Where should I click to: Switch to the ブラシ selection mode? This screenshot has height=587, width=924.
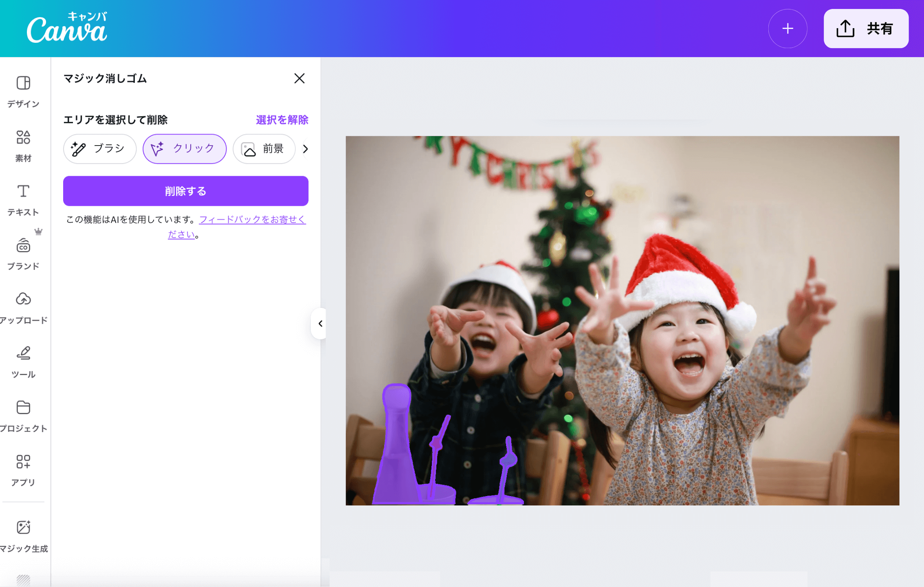[x=99, y=149]
